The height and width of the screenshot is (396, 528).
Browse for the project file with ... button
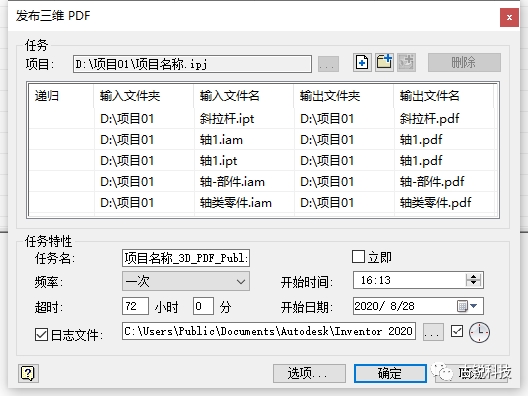point(328,64)
